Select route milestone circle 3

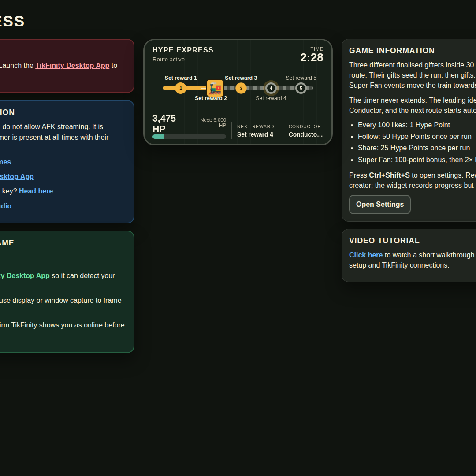click(x=241, y=88)
